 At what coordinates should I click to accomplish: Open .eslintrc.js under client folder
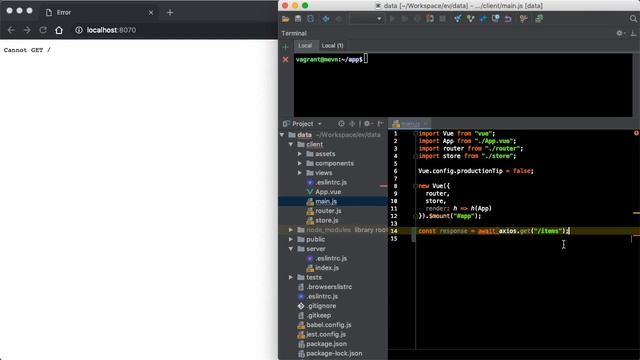coord(331,182)
